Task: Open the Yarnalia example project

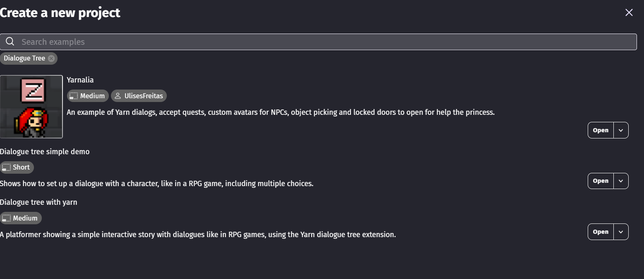Action: (600, 130)
